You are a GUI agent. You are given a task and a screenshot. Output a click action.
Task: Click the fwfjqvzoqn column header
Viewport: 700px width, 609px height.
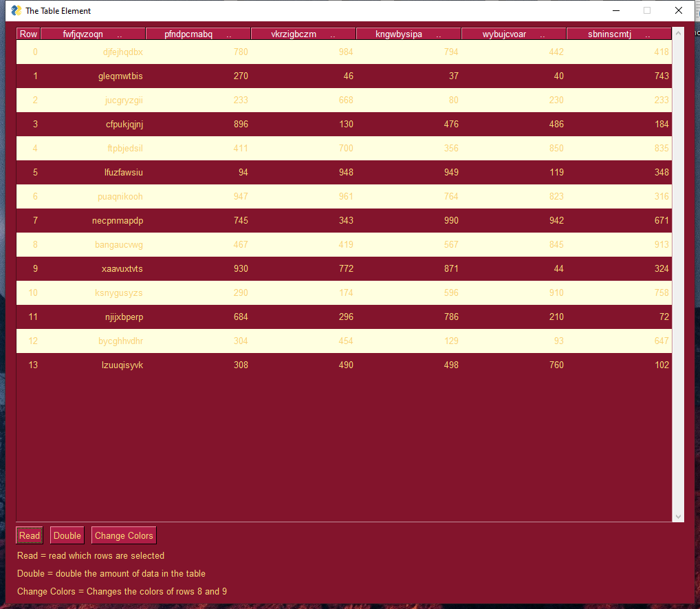93,34
